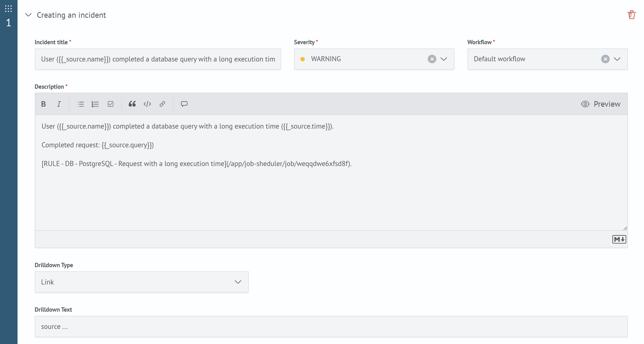Insert a hyperlink in description

click(x=162, y=104)
